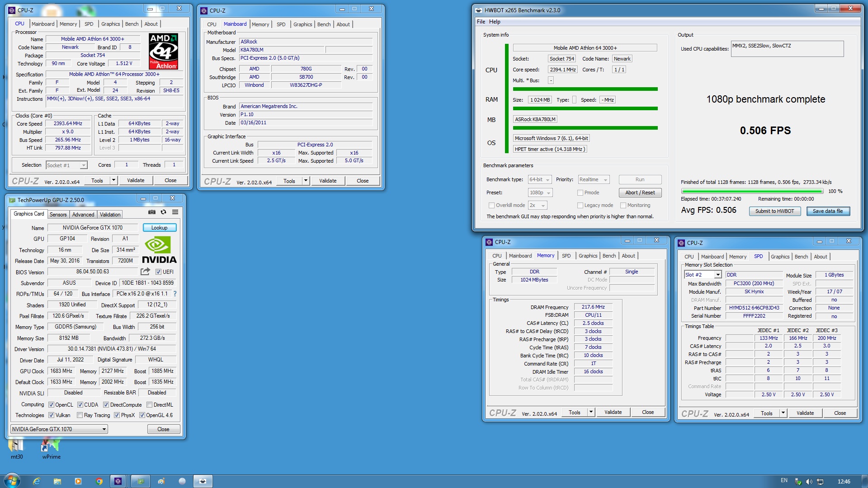Click the Abort / Reset button
Viewport: 868px width, 488px height.
(640, 192)
